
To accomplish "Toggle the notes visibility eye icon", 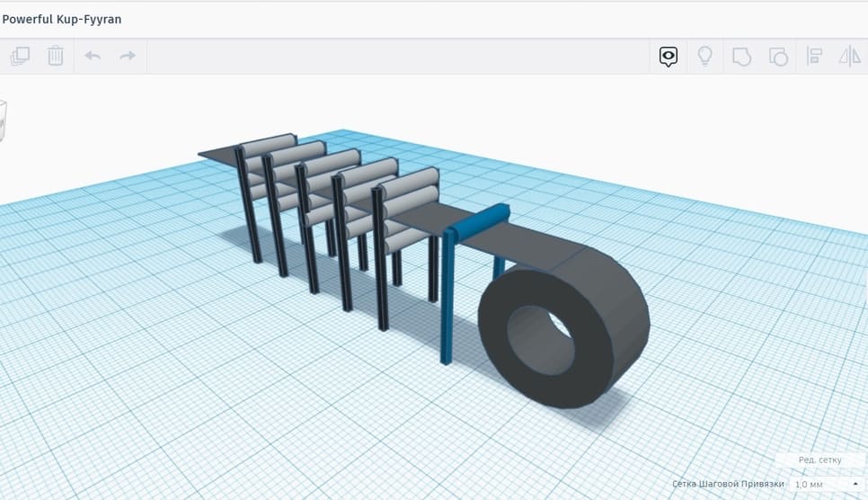I will click(x=668, y=57).
